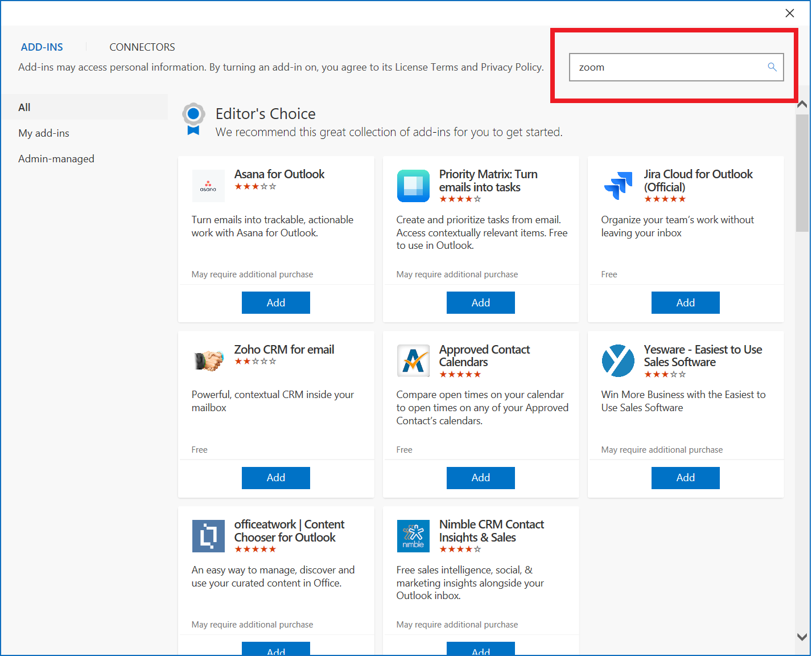
Task: Close the add-ins dialog
Action: (x=790, y=13)
